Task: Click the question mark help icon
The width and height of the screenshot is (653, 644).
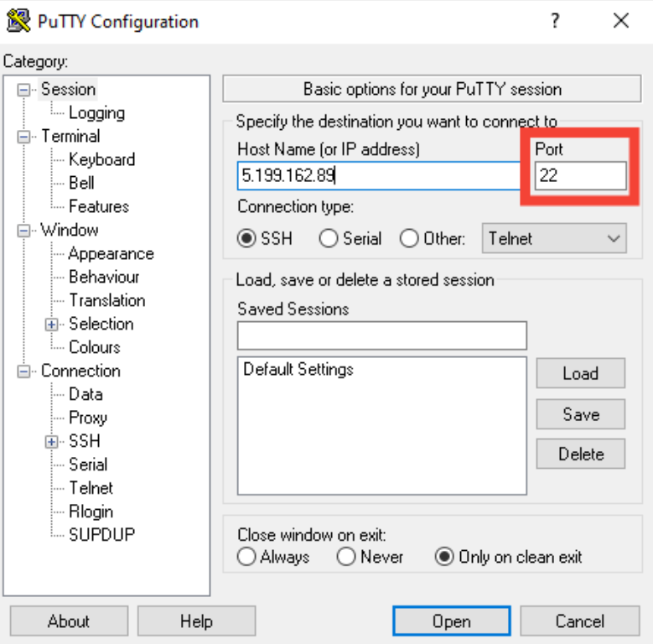Action: (x=555, y=21)
